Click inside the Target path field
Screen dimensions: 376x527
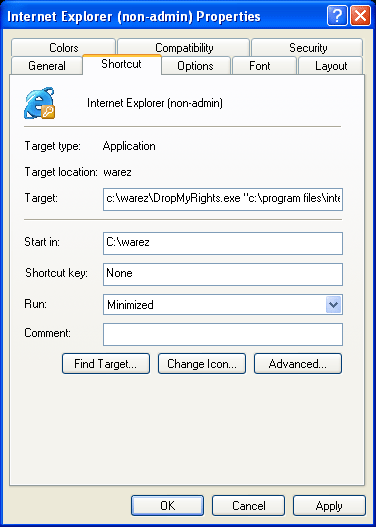(x=223, y=199)
